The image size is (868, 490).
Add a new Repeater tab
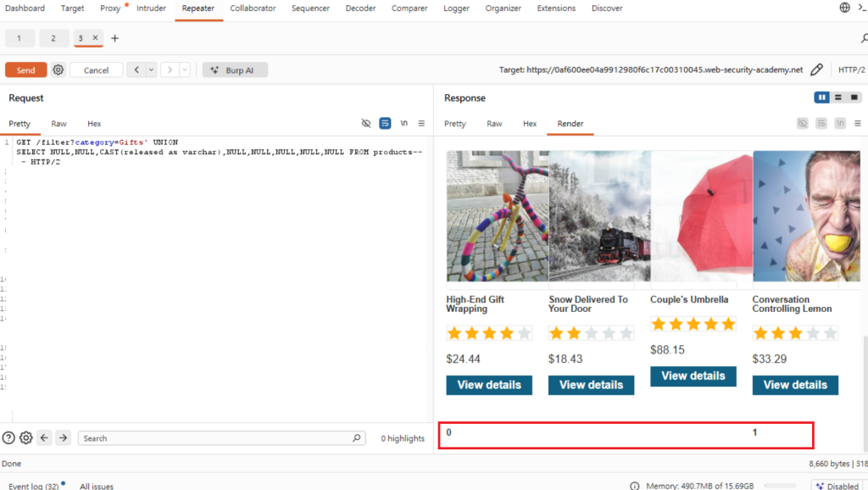coord(114,38)
